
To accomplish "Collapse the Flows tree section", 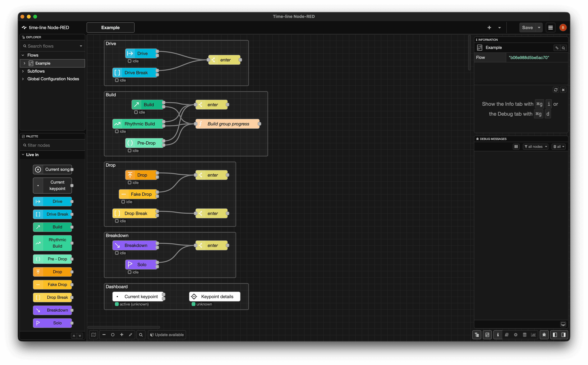I will 23,55.
